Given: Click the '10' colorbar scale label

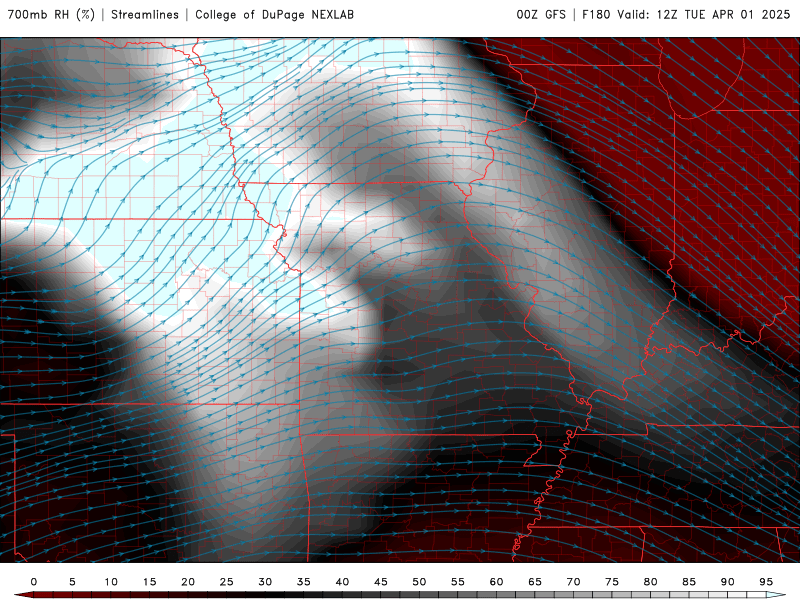Looking at the screenshot, I should [111, 582].
